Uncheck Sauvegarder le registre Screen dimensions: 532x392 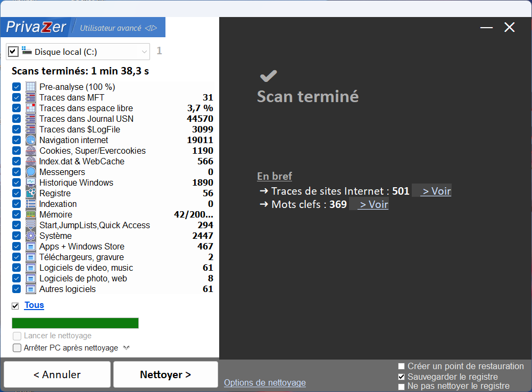click(401, 377)
